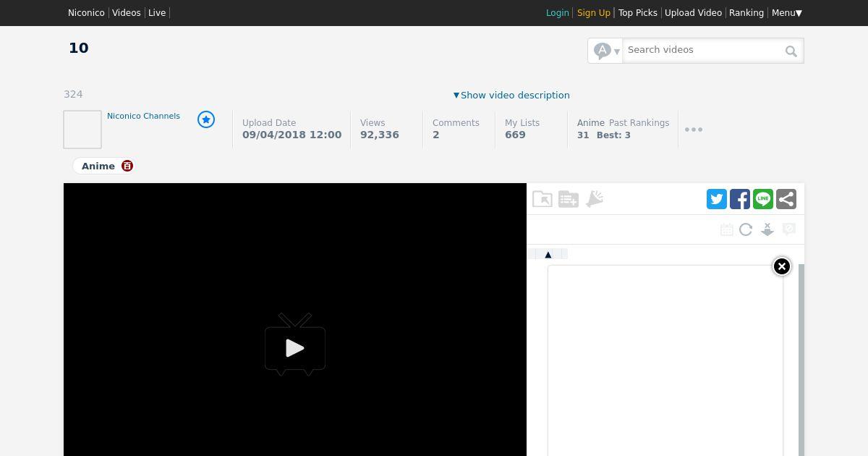Viewport: 868px width, 456px height.
Task: Open the Niconico Channels link
Action: click(x=143, y=116)
